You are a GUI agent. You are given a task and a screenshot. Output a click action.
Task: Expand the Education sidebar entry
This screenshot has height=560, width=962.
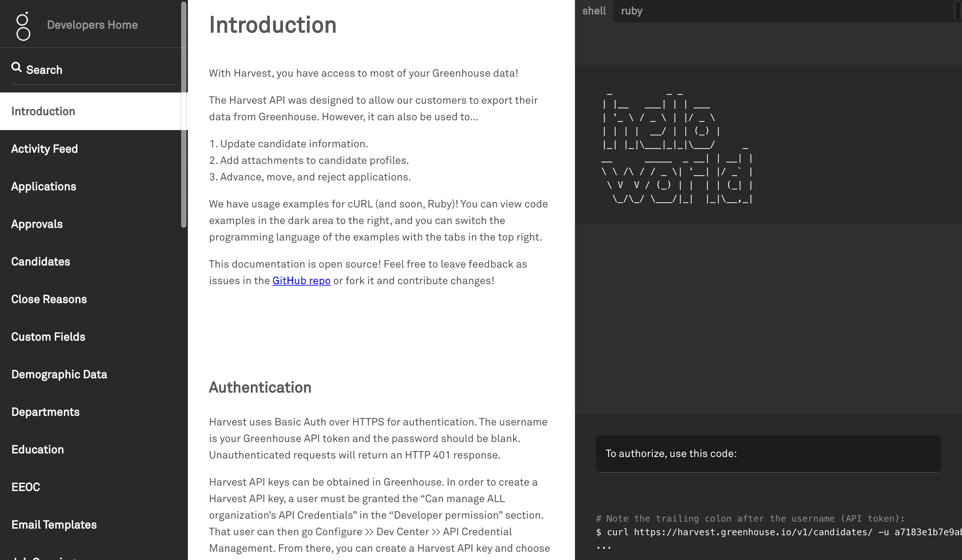pos(37,450)
